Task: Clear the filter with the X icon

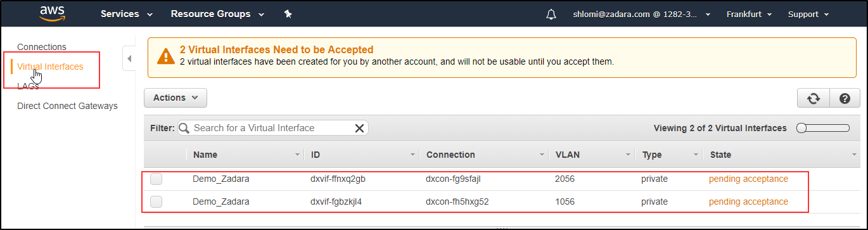Action: pos(359,128)
